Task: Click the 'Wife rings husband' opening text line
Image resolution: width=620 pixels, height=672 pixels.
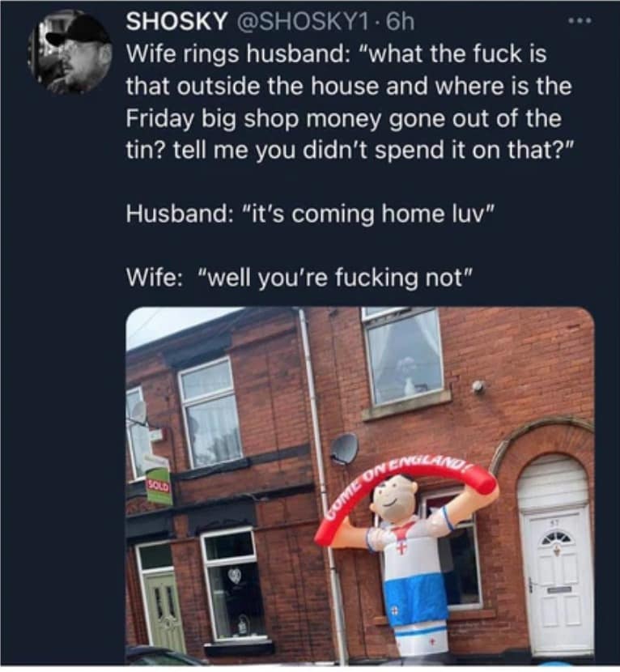Action: [x=337, y=54]
